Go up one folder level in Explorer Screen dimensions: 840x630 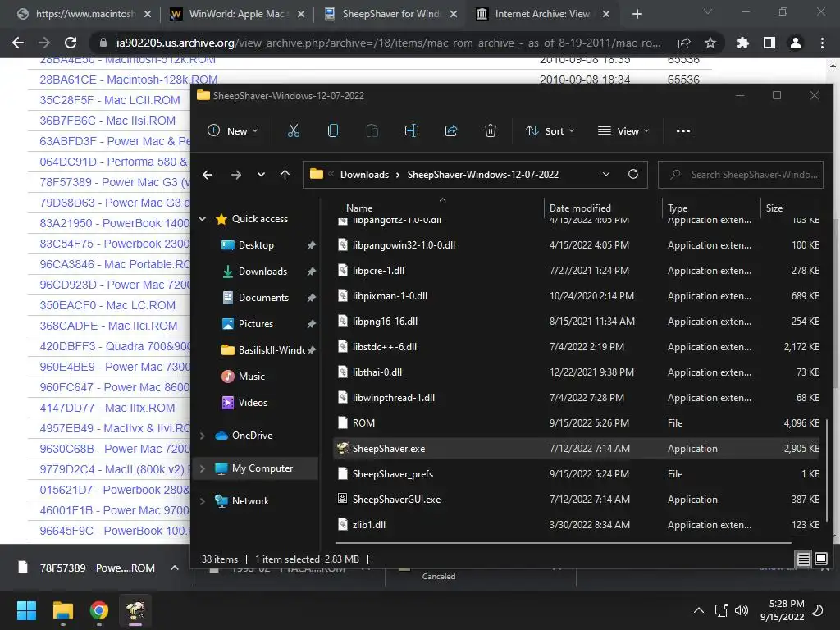[285, 175]
